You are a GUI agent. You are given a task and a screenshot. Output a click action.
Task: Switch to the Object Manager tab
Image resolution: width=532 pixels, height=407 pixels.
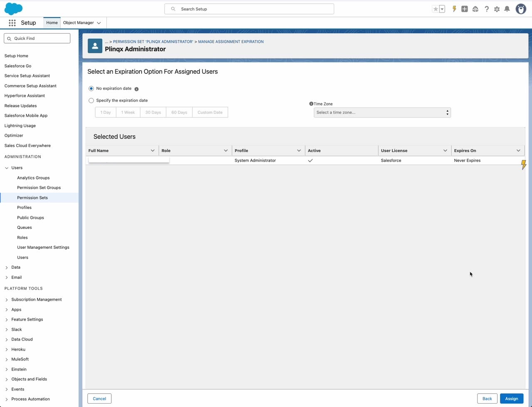click(79, 23)
